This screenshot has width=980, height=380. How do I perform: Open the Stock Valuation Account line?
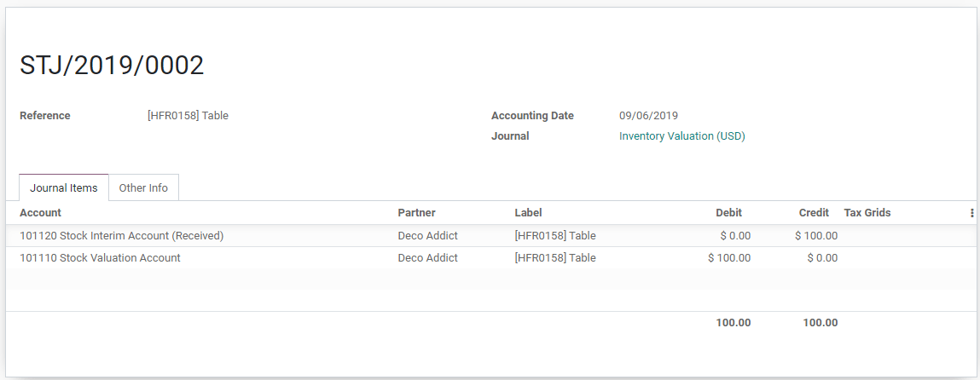[100, 258]
